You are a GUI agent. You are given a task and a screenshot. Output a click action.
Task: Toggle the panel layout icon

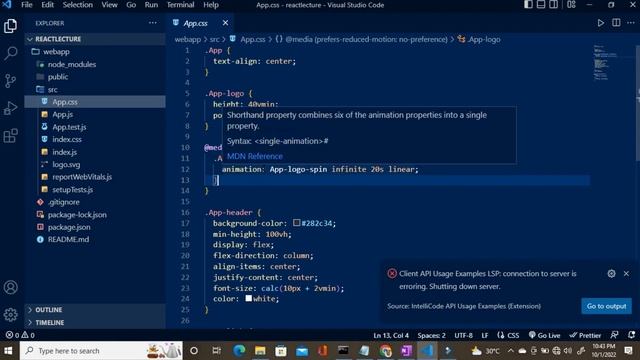(541, 5)
